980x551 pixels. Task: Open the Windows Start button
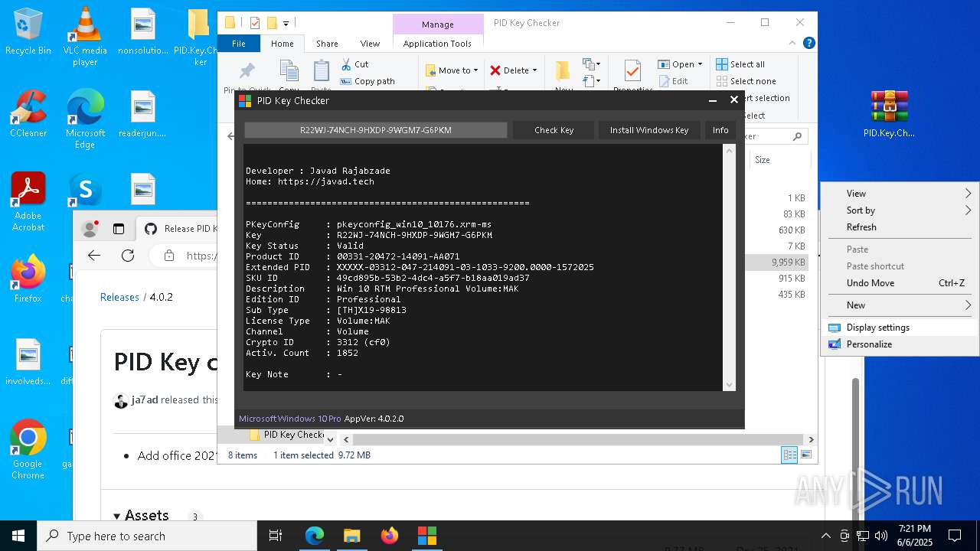point(18,536)
